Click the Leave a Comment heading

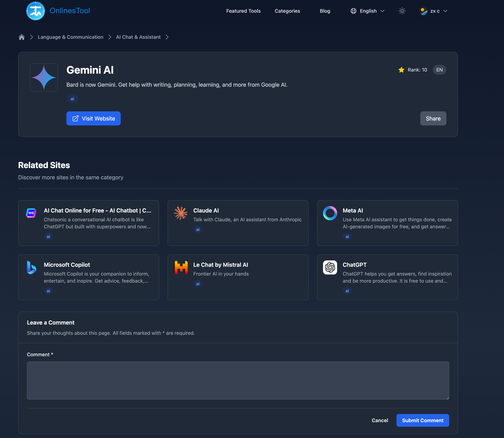tap(51, 323)
